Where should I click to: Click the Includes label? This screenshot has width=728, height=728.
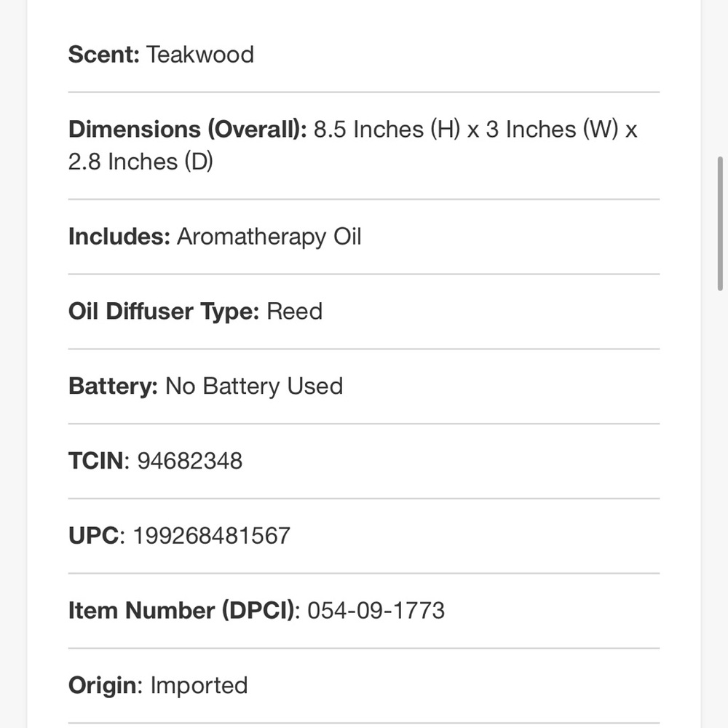coord(119,237)
